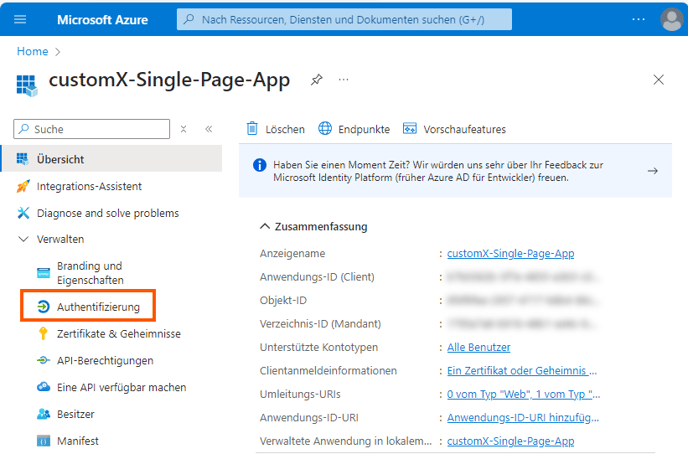Screen dimensions: 688x454
Task: Click the key icon for Zertifikate
Action: click(43, 333)
